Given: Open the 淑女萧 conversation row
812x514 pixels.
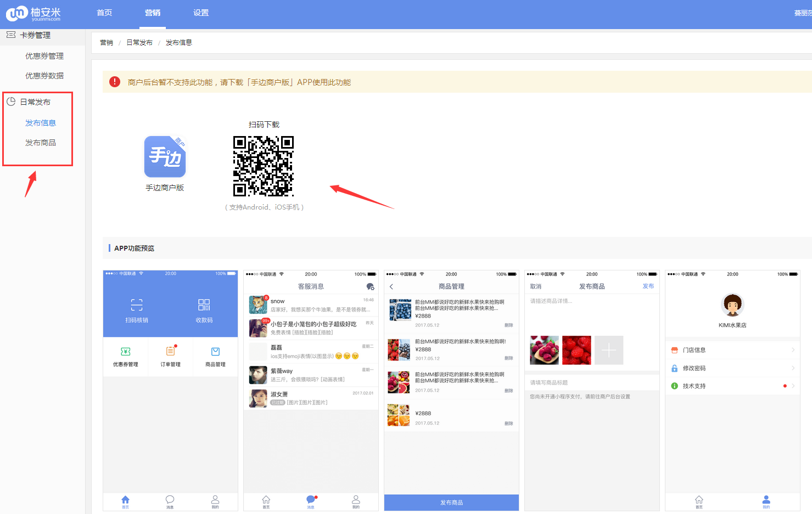Looking at the screenshot, I should (x=311, y=398).
